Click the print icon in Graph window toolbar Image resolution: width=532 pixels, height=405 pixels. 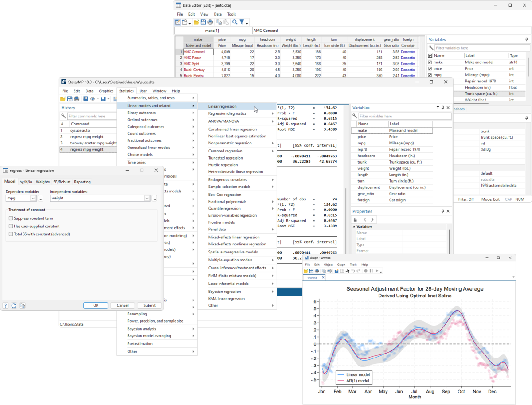317,271
